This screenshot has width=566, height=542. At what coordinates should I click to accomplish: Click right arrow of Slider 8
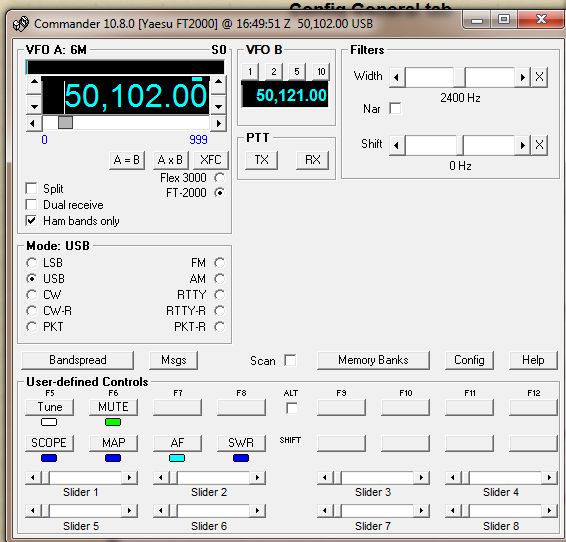(549, 511)
